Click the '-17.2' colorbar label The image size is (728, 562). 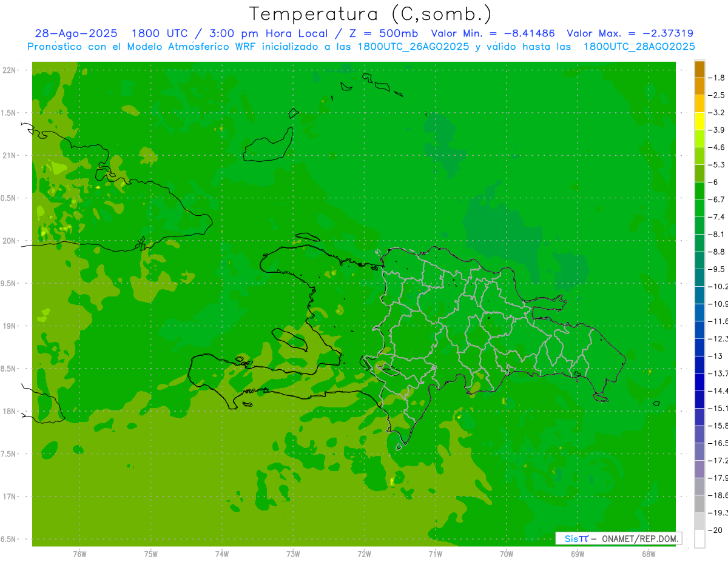(719, 460)
